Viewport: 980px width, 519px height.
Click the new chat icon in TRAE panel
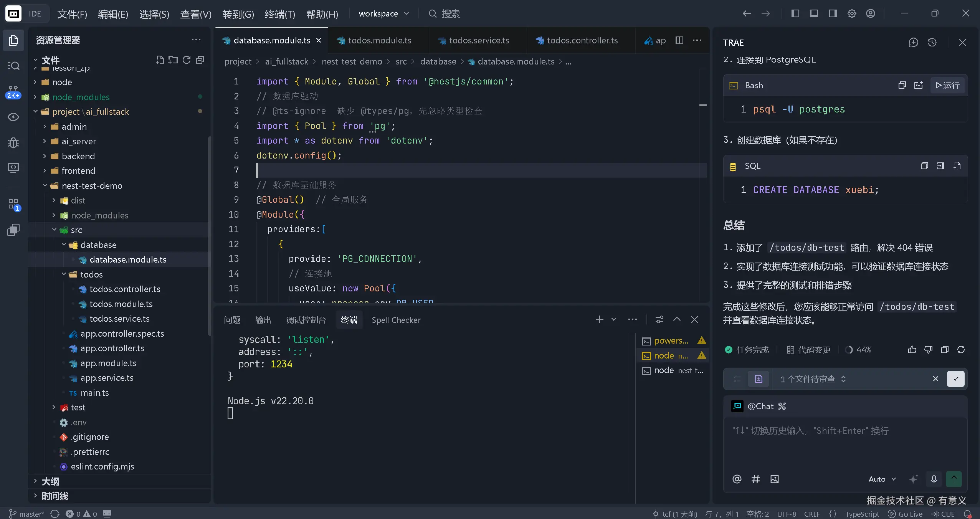click(913, 43)
